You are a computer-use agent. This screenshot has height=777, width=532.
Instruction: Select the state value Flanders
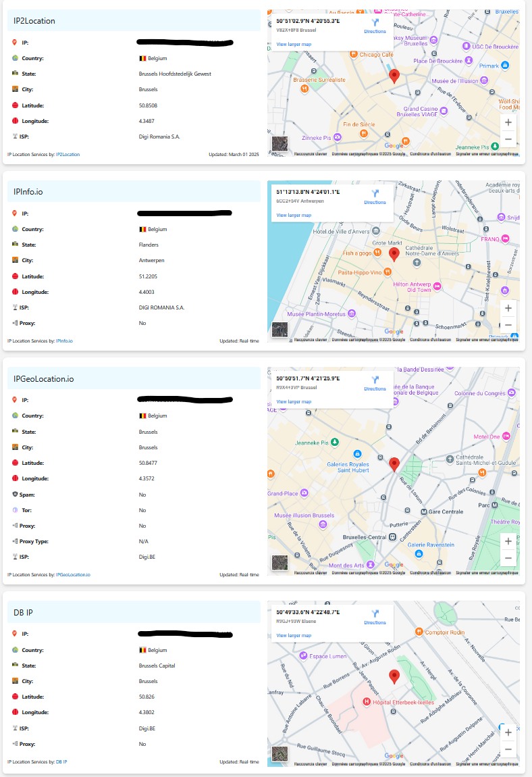coord(149,245)
